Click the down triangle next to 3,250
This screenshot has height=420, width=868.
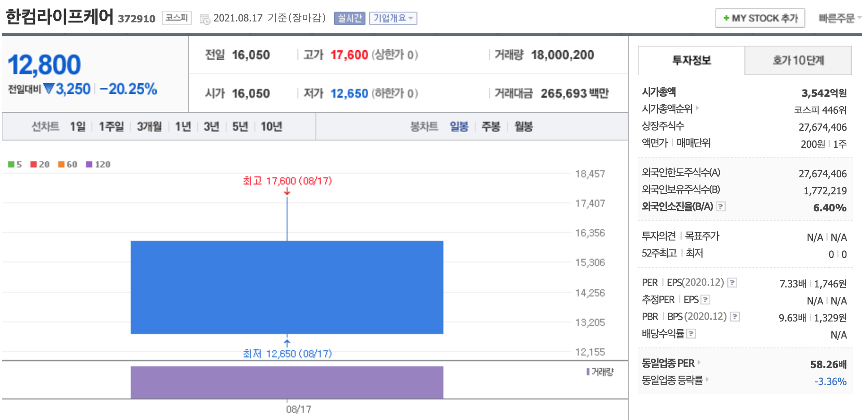click(x=49, y=89)
